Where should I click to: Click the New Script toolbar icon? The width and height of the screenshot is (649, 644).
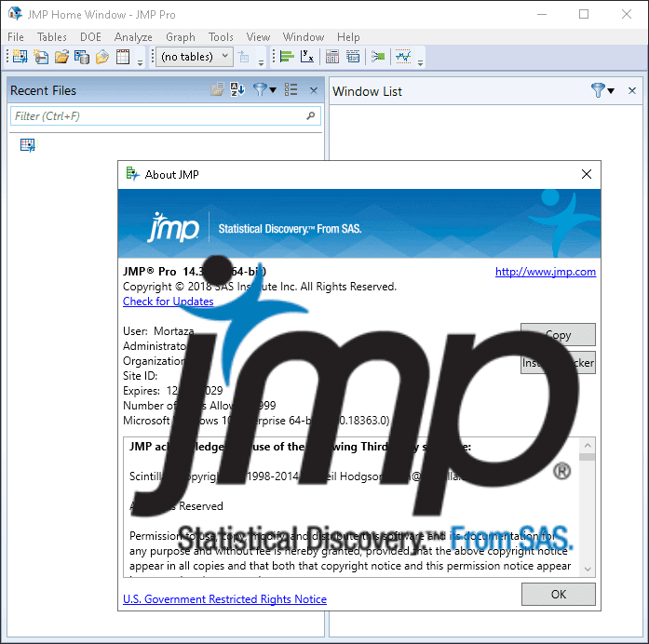[41, 57]
